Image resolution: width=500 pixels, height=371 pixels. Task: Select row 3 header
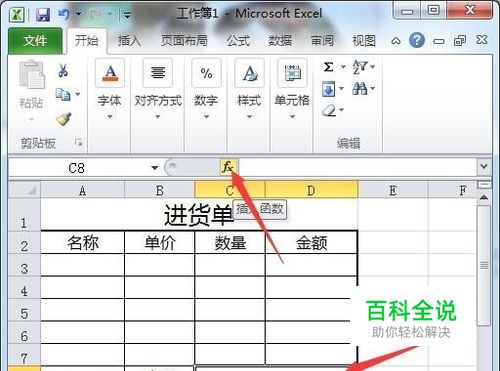pos(24,265)
